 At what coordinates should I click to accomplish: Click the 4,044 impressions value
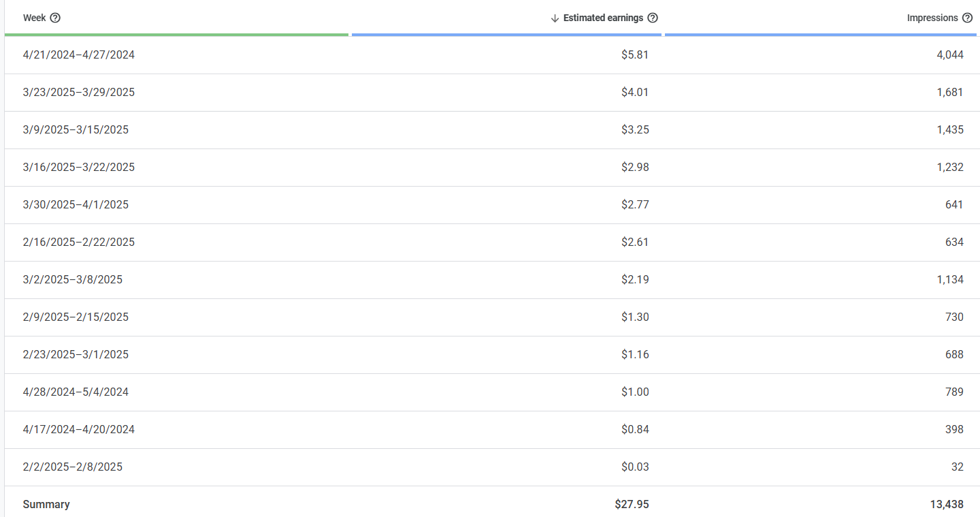[949, 54]
